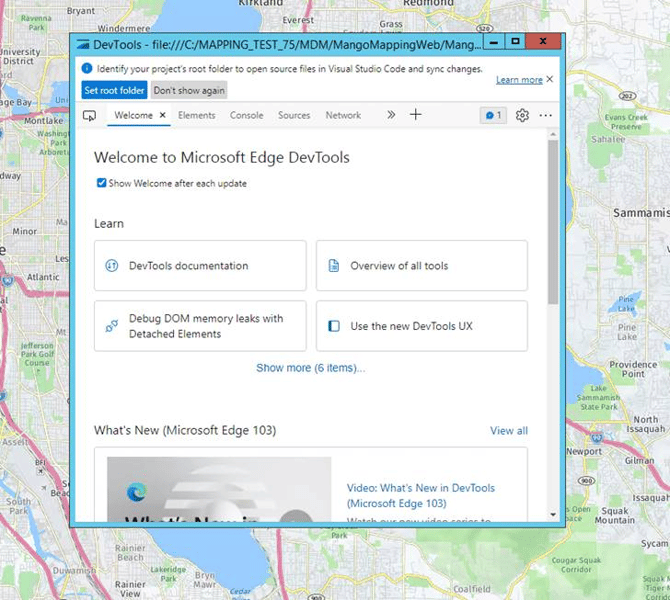Click Highway 900 shield near Gilman
The image size is (670, 600).
[x=586, y=480]
